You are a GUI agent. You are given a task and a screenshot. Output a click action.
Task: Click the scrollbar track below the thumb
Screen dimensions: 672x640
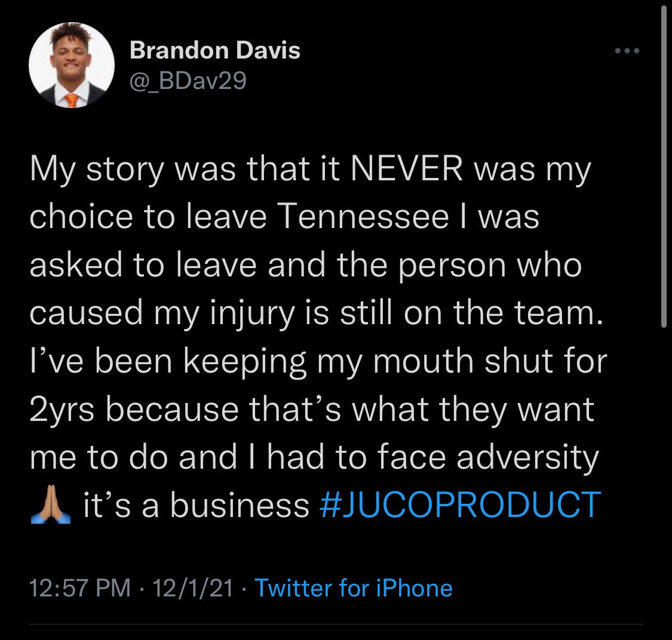click(x=664, y=478)
